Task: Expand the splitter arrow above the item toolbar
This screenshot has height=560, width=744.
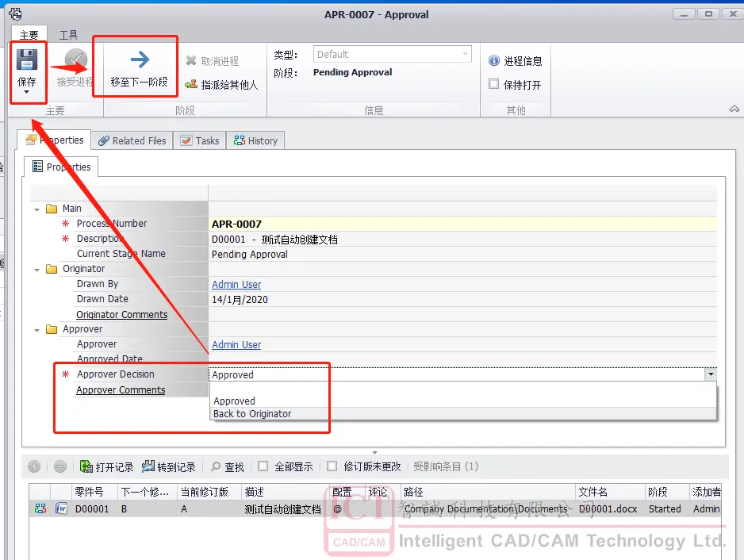Action: pos(374,453)
